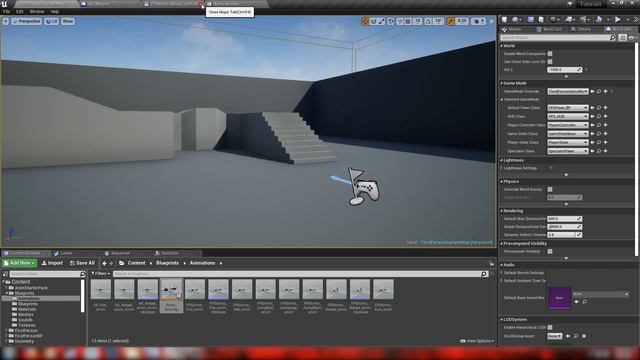The image size is (640, 360).
Task: Click the Add New button
Action: pos(19,263)
